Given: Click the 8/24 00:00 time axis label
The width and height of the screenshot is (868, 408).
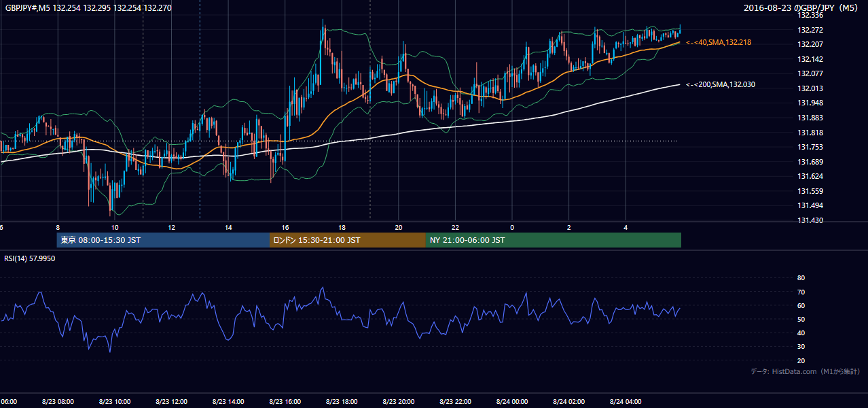Looking at the screenshot, I should [512, 402].
